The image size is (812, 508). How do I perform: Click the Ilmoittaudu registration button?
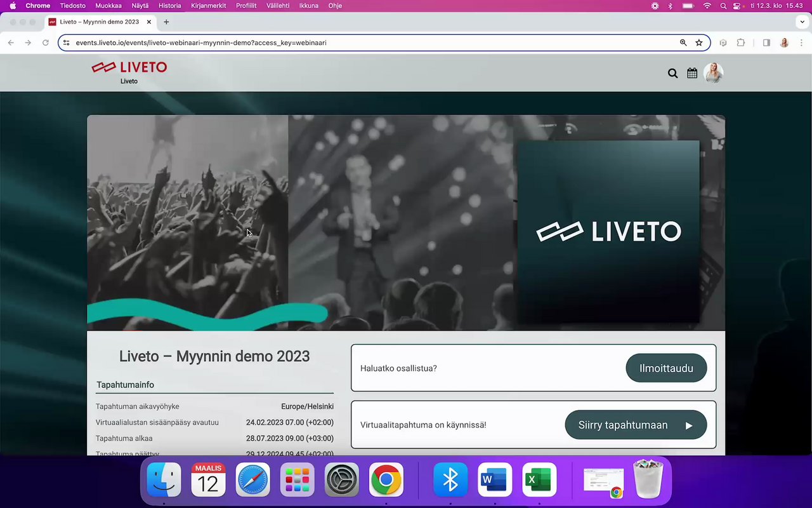[x=666, y=368]
